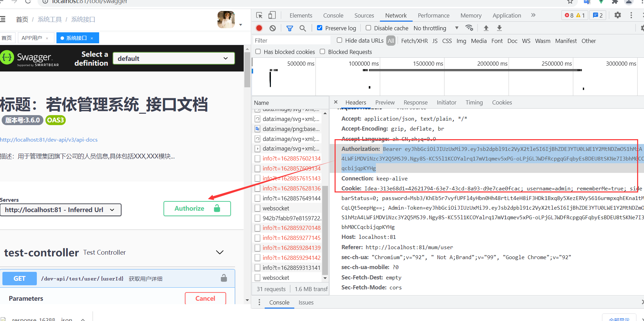Viewport: 644px width, 321px height.
Task: Tick checkbox beside info?t=1628859313141 request
Action: point(257,268)
